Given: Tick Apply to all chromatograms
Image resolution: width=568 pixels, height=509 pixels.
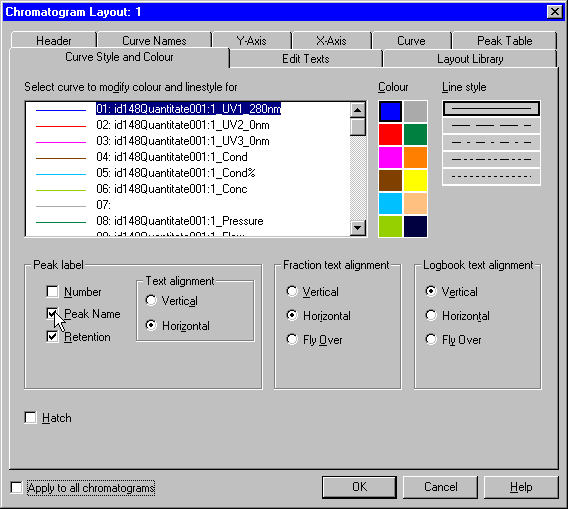Looking at the screenshot, I should tap(16, 488).
